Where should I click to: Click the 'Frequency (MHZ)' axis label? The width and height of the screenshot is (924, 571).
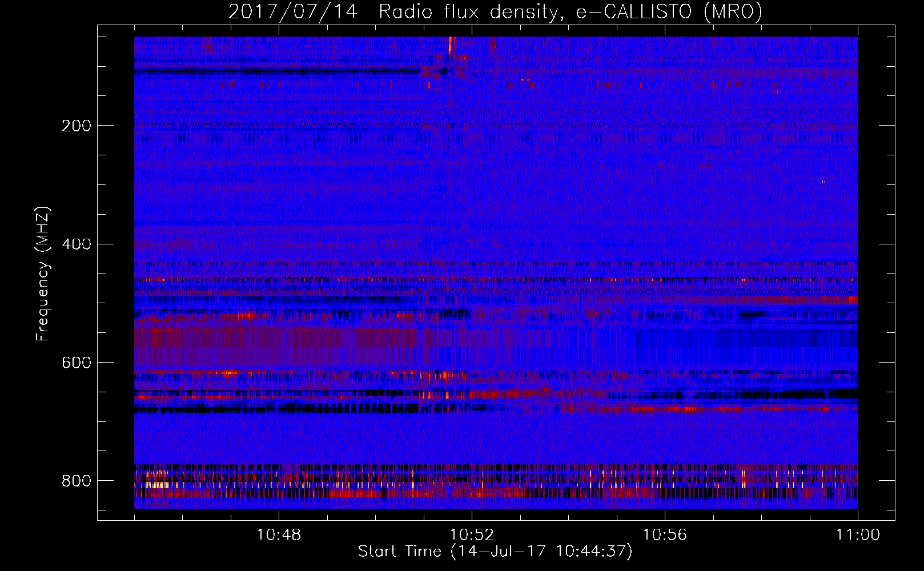43,274
